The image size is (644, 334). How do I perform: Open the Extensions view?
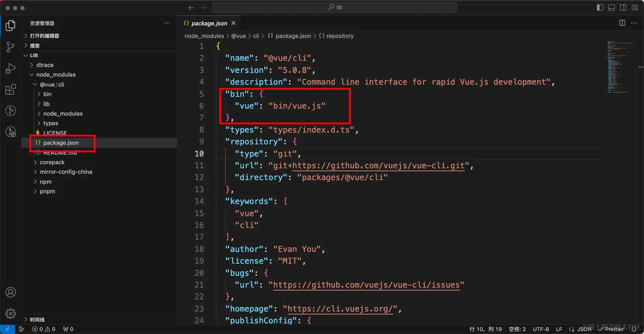click(11, 89)
